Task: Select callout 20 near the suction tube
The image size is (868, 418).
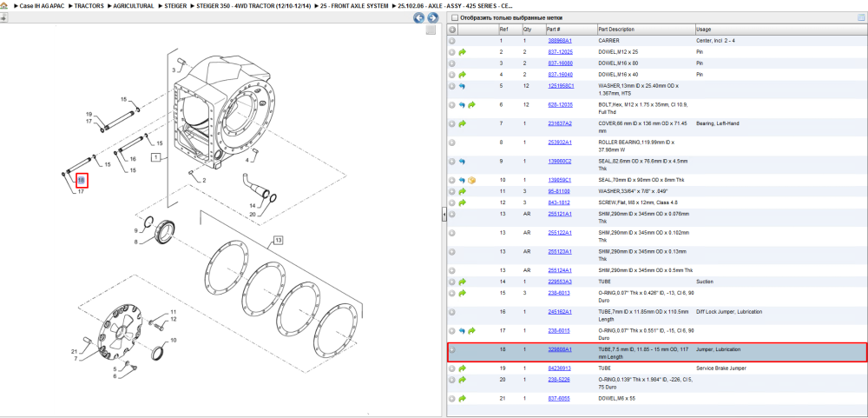Action: [253, 214]
